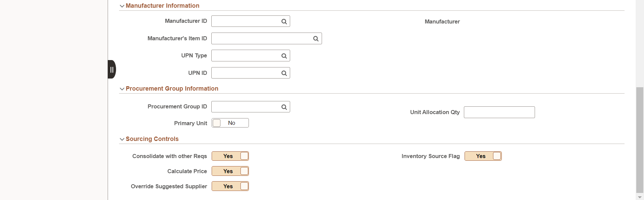644x200 pixels.
Task: Toggle Calculate Price to No
Action: click(x=230, y=171)
